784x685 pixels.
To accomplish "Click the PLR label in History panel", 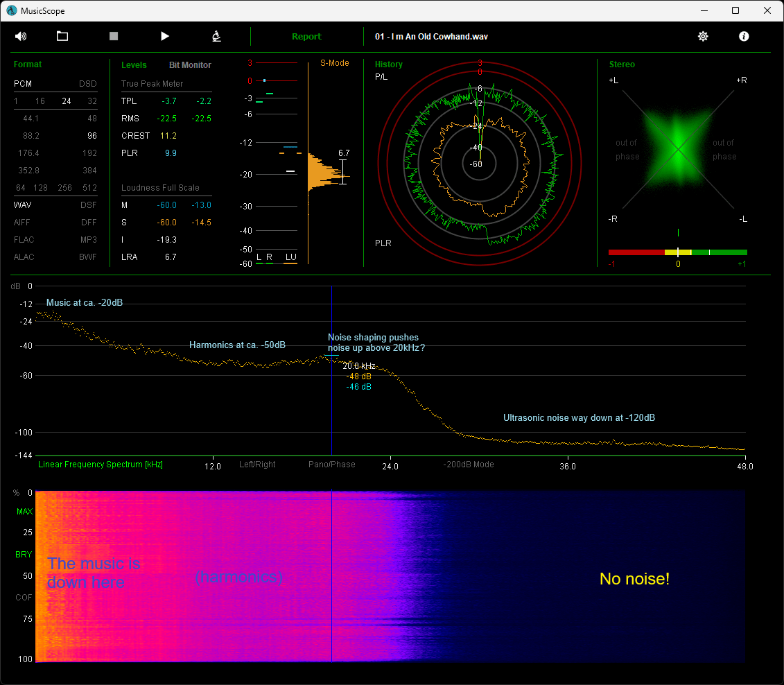I will pyautogui.click(x=383, y=243).
